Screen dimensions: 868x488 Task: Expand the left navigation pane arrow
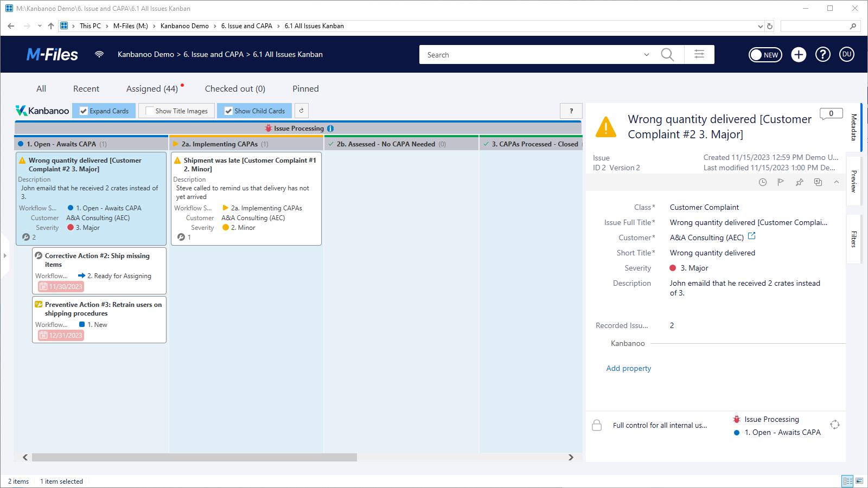tap(5, 256)
